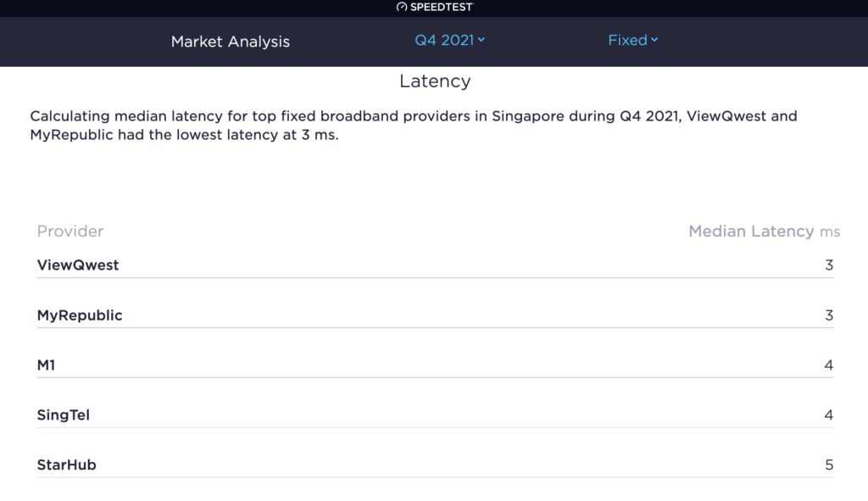Open the Q4 2021 quarter dropdown
The width and height of the screenshot is (868, 501).
(449, 40)
